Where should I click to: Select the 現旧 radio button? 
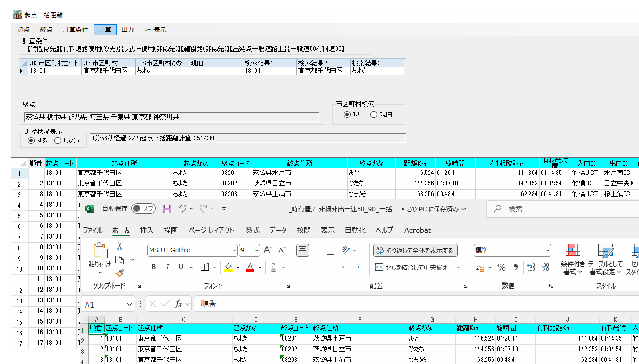(374, 115)
